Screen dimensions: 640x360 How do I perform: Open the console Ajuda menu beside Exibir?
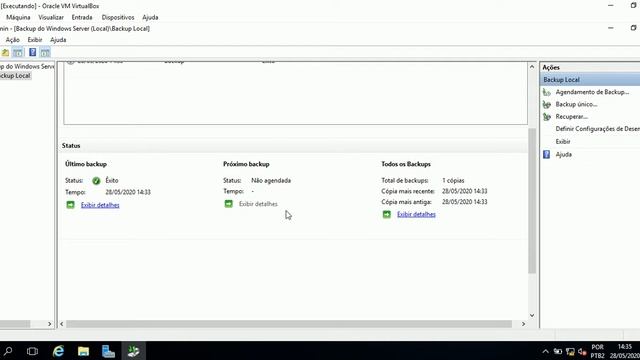[58, 40]
